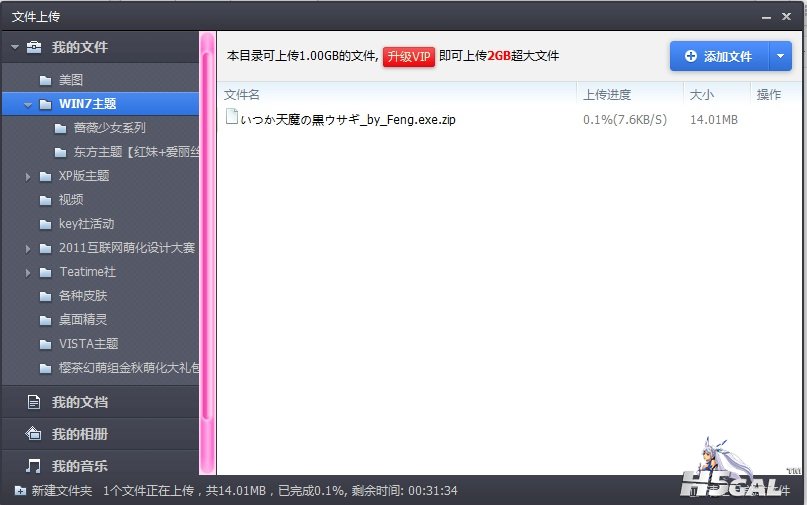Open the 我的音乐 section
This screenshot has width=807, height=505.
tap(100, 464)
